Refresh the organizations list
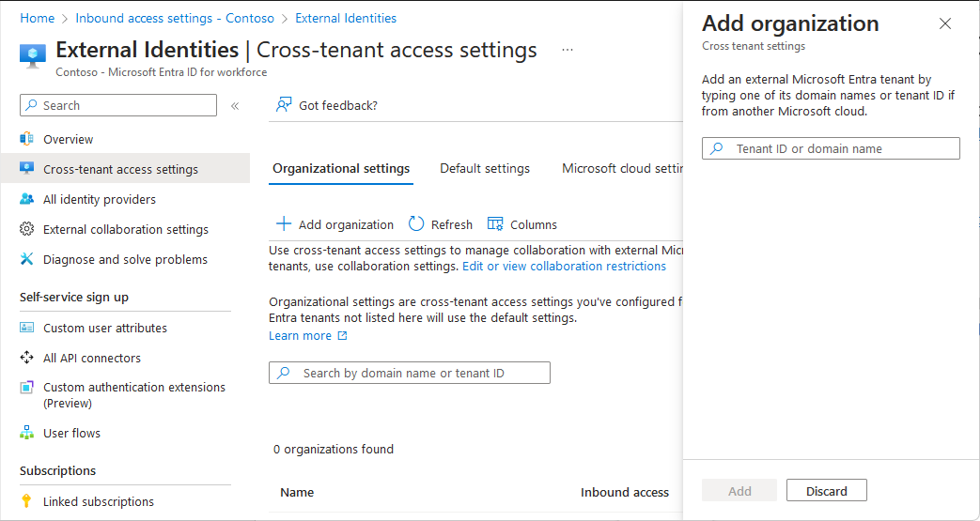 click(x=441, y=225)
